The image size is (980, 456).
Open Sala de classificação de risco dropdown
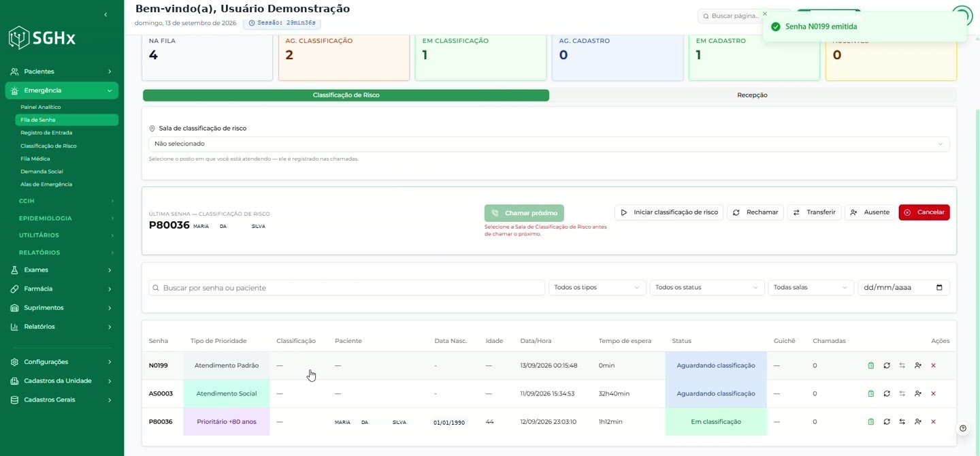pyautogui.click(x=549, y=144)
